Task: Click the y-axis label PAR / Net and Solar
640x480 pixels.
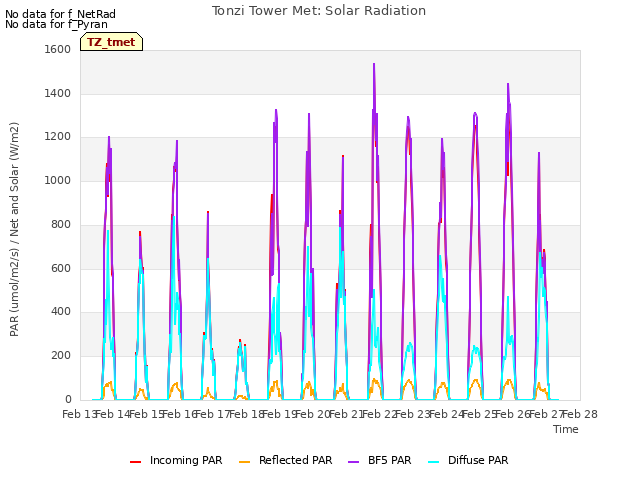Action: pos(14,229)
